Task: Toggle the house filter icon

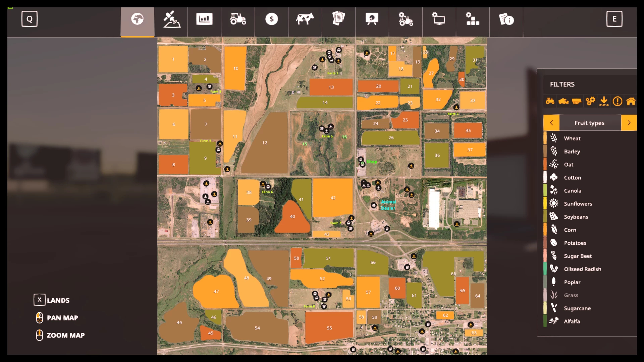Action: click(x=631, y=101)
